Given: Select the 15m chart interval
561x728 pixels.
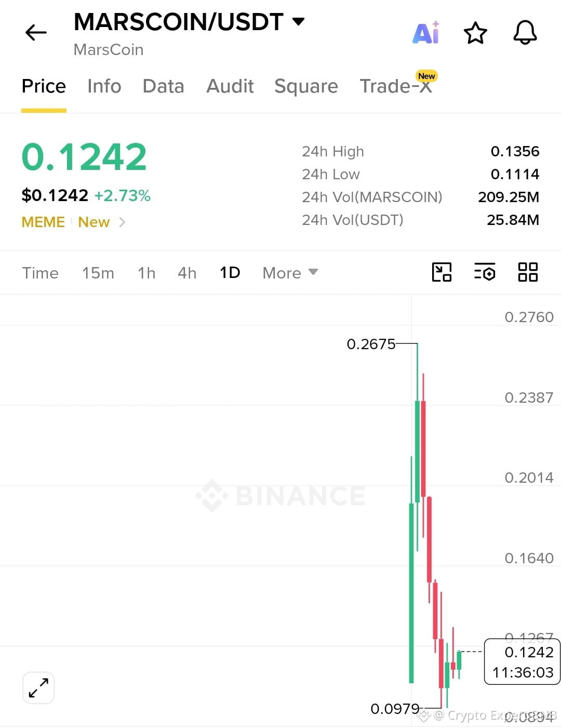Looking at the screenshot, I should [x=98, y=273].
